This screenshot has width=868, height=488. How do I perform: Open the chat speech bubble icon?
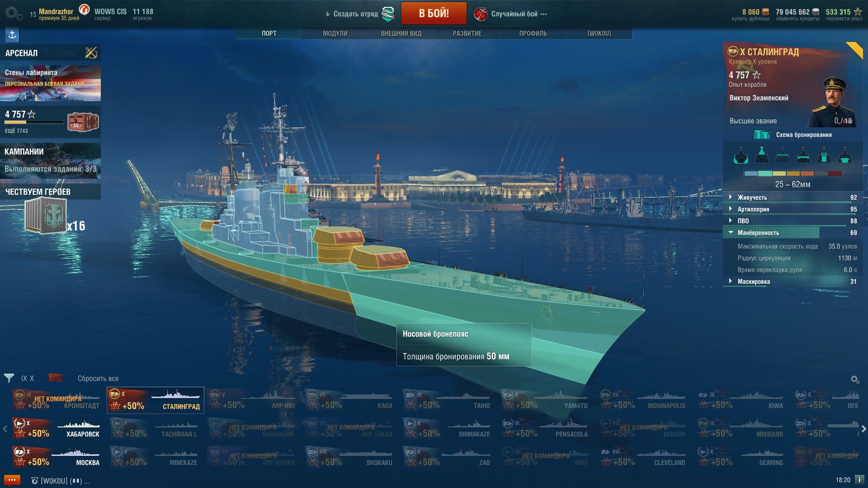point(12,480)
